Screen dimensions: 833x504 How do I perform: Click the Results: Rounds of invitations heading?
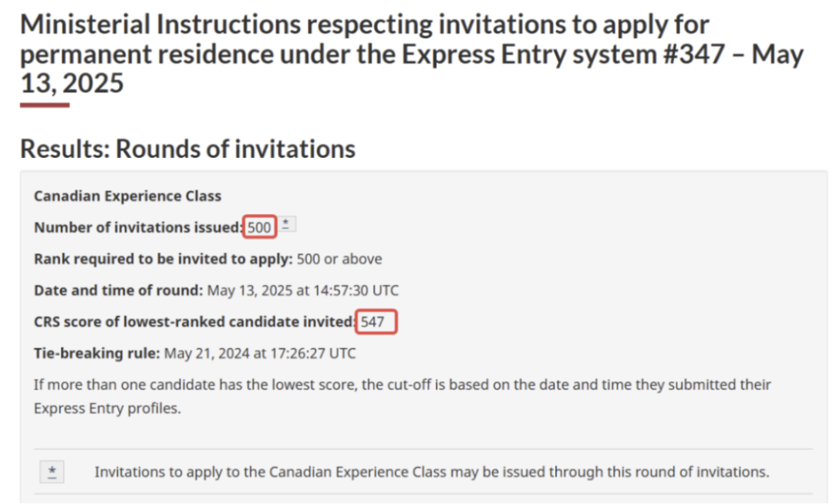188,149
